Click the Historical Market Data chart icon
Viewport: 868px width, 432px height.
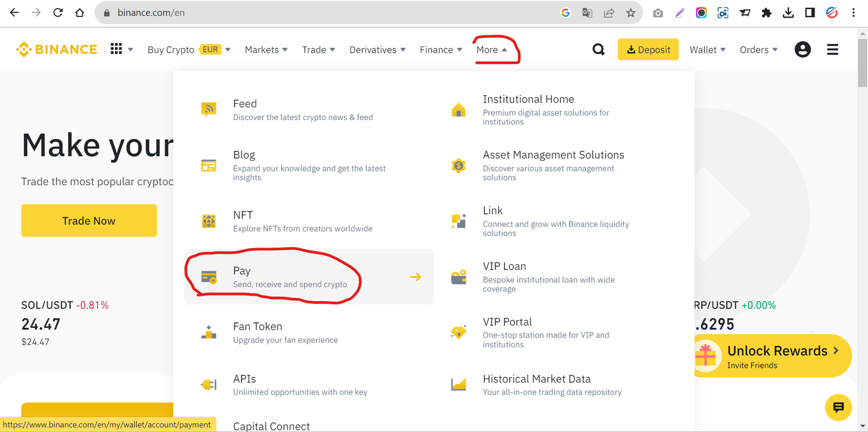458,385
